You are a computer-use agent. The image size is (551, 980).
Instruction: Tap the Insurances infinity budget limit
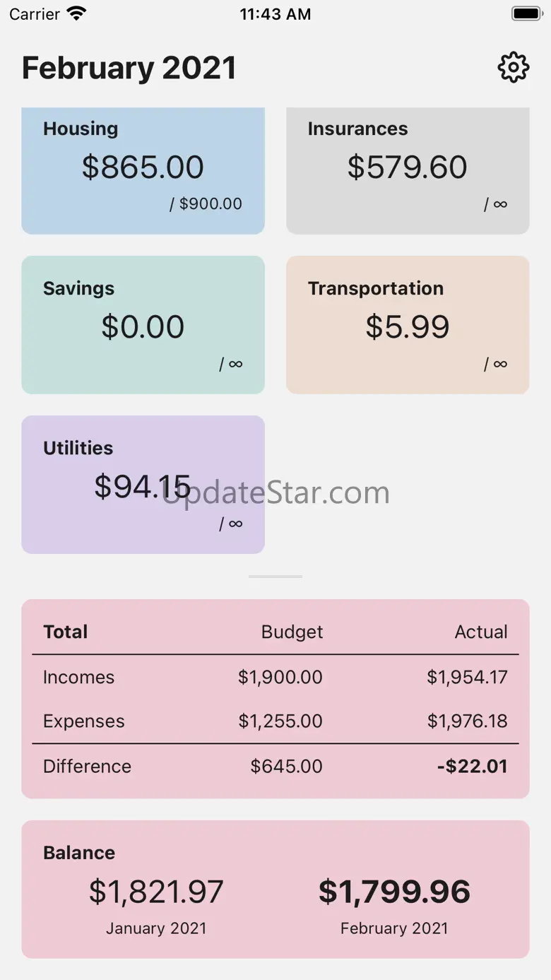coord(496,204)
